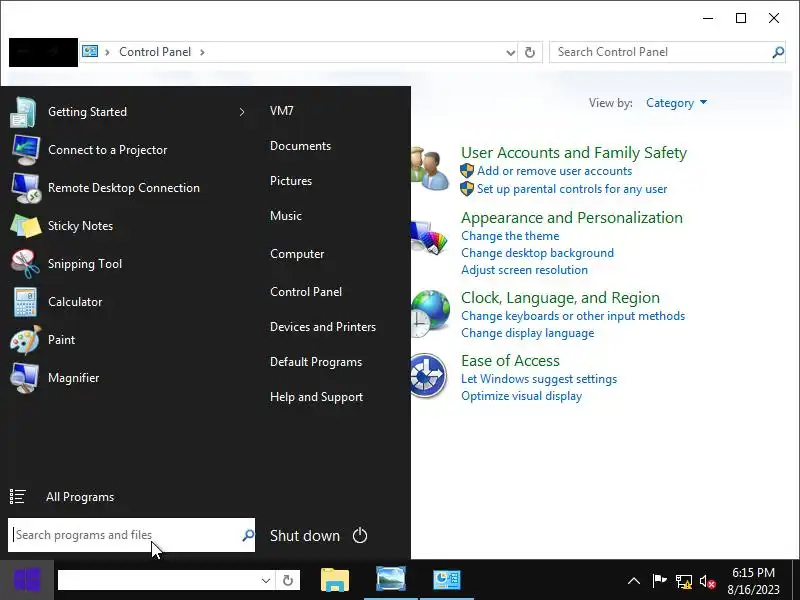
Task: Click Change desktop background link
Action: (x=537, y=253)
